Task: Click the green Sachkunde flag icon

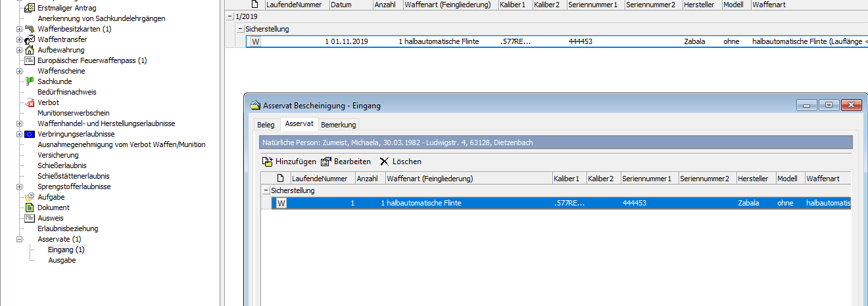Action: (x=30, y=81)
